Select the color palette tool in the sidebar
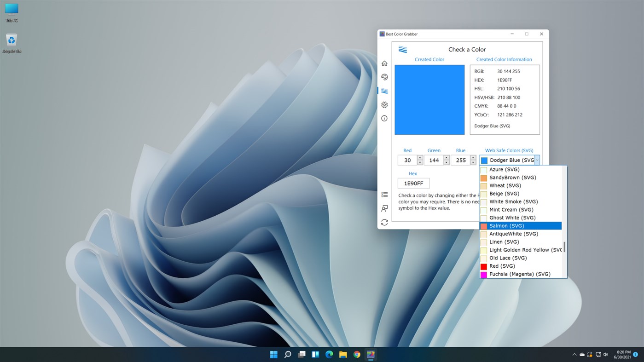644x362 pixels. click(x=384, y=77)
